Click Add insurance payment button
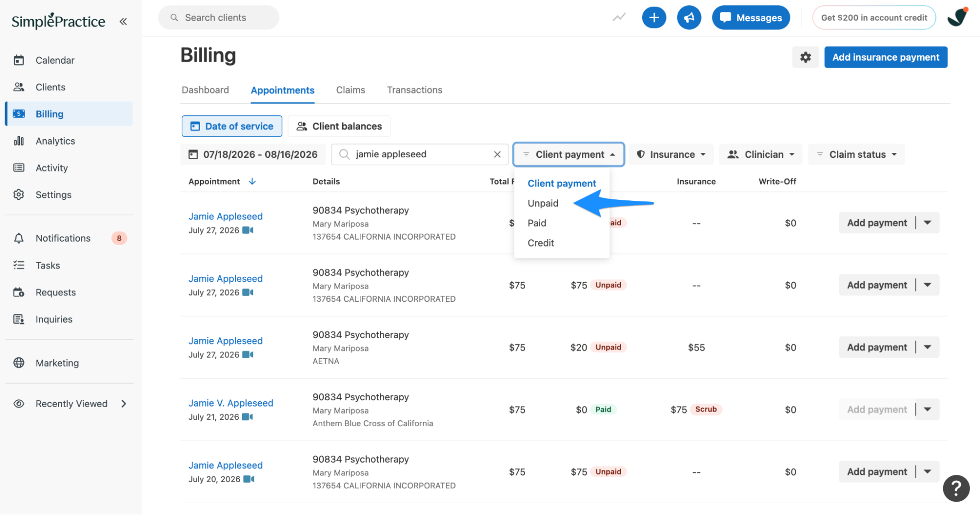This screenshot has height=515, width=980. tap(886, 57)
